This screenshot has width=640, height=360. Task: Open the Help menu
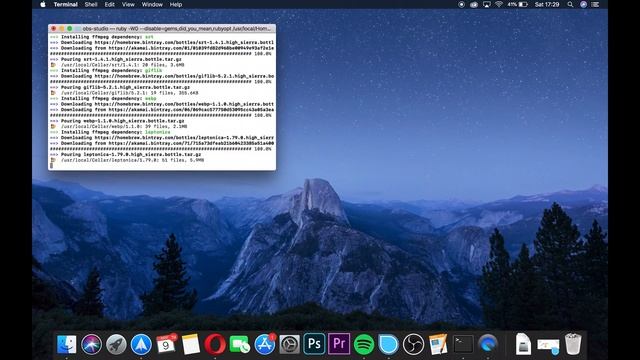pos(176,4)
